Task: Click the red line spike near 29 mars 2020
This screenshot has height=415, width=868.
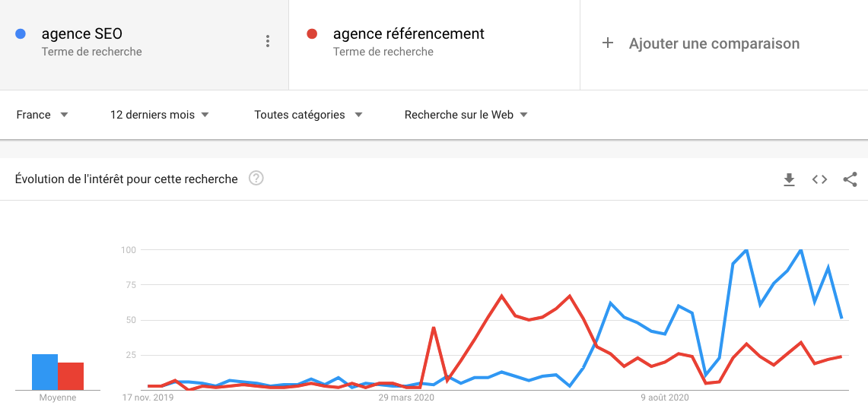Action: pyautogui.click(x=434, y=328)
